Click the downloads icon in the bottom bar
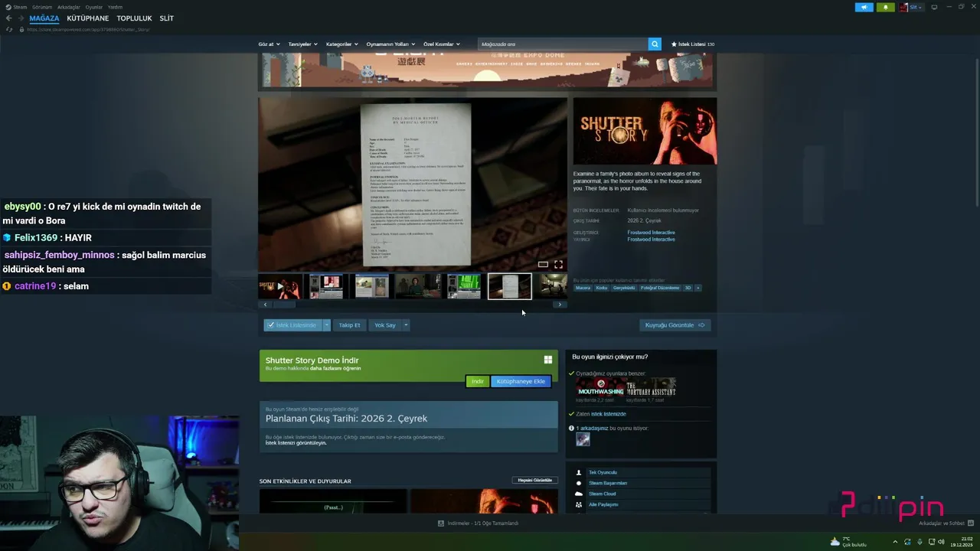The height and width of the screenshot is (551, 980). [x=441, y=523]
